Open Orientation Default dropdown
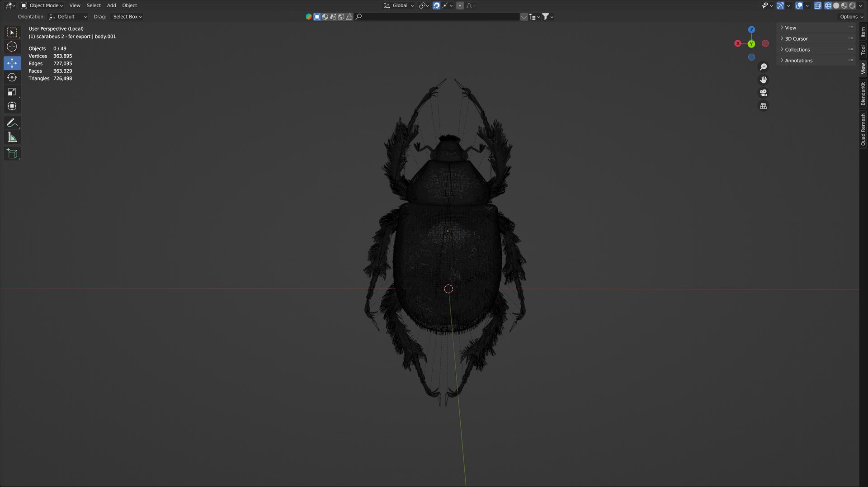The image size is (868, 487). 68,17
